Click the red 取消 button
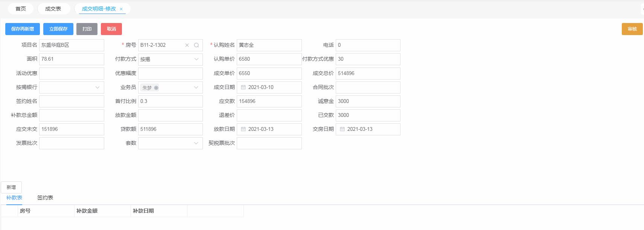Viewport: 644px width, 230px height. click(111, 29)
